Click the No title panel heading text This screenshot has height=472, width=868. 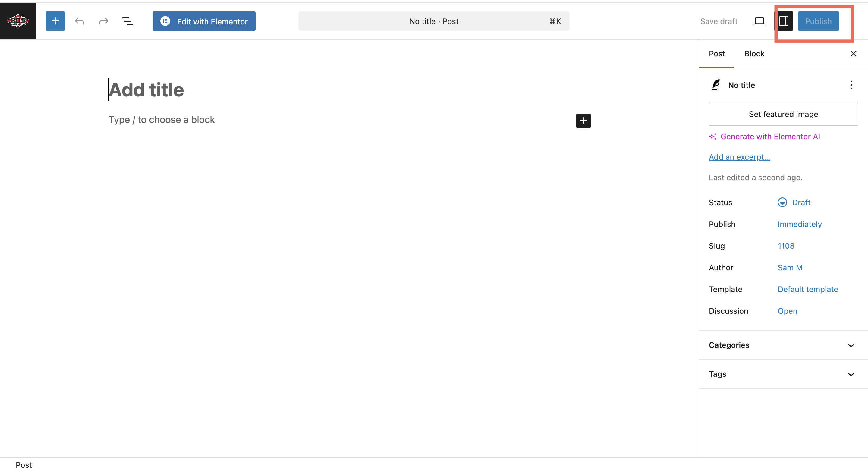(741, 85)
